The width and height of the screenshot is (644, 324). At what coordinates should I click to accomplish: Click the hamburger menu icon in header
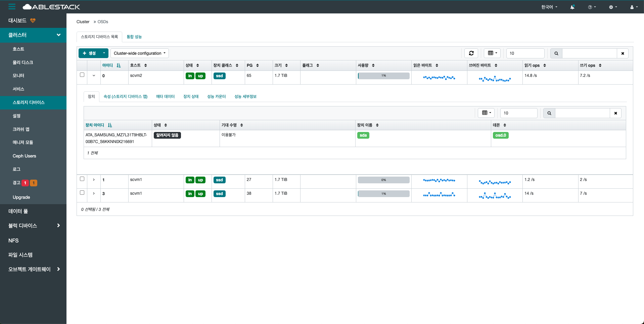coord(12,7)
